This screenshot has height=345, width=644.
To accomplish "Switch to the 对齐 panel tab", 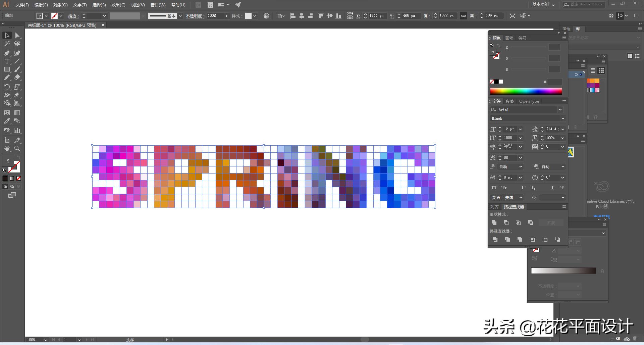I will pos(494,207).
